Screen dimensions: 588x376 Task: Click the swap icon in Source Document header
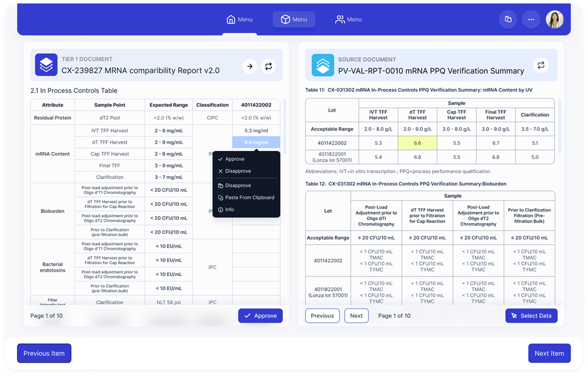pyautogui.click(x=541, y=65)
